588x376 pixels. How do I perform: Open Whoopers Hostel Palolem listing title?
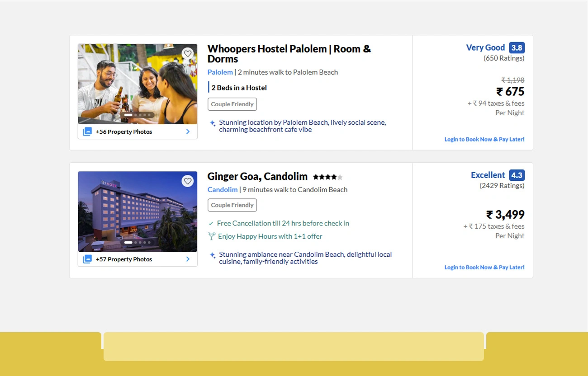pyautogui.click(x=289, y=54)
